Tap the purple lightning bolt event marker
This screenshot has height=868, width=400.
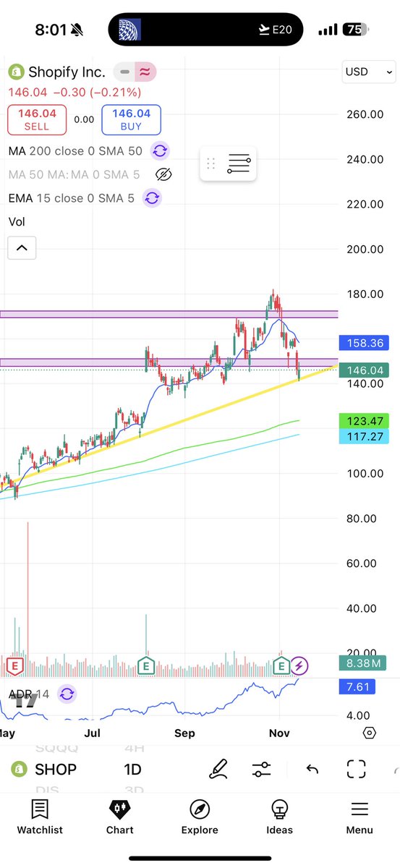(301, 665)
